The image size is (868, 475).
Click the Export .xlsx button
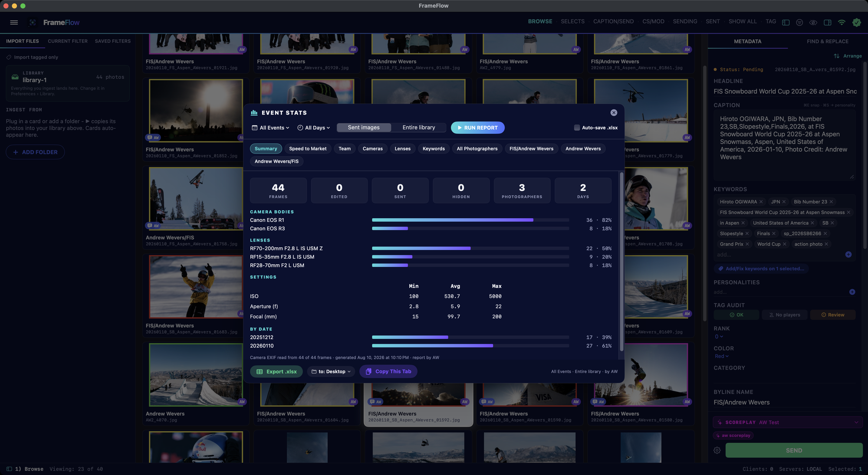276,372
